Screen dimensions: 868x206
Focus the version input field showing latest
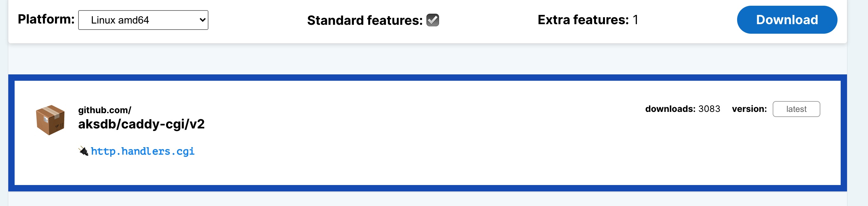(x=796, y=109)
